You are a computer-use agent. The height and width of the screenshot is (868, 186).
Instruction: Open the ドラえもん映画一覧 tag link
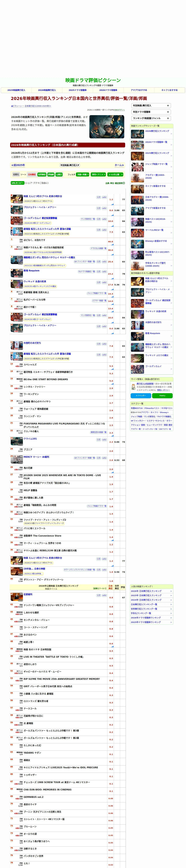(98, 248)
